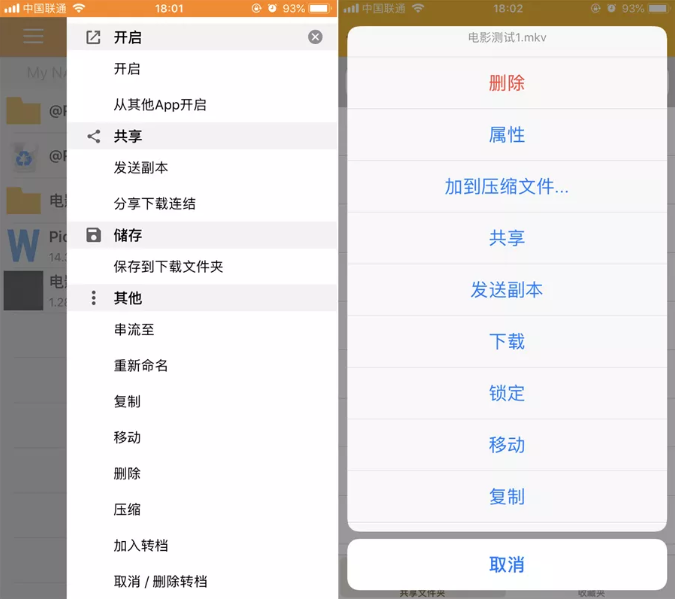This screenshot has width=675, height=600.
Task: Close the context menu with X icon
Action: click(315, 37)
